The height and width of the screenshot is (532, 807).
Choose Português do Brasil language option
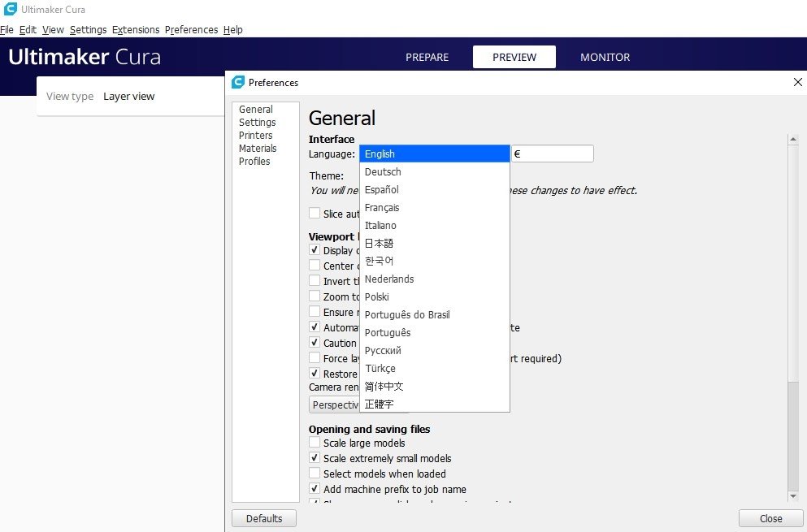coord(434,315)
